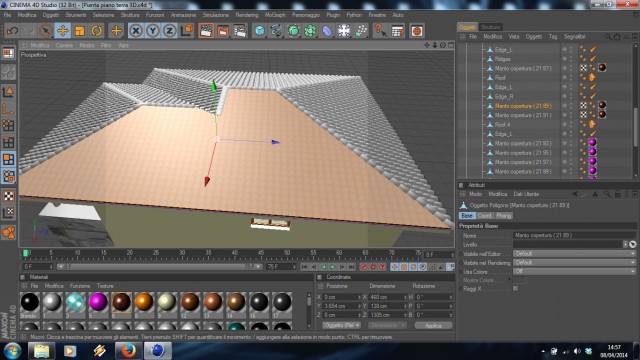The height and width of the screenshot is (360, 640).
Task: Select the Rotate tool
Action: (97, 31)
